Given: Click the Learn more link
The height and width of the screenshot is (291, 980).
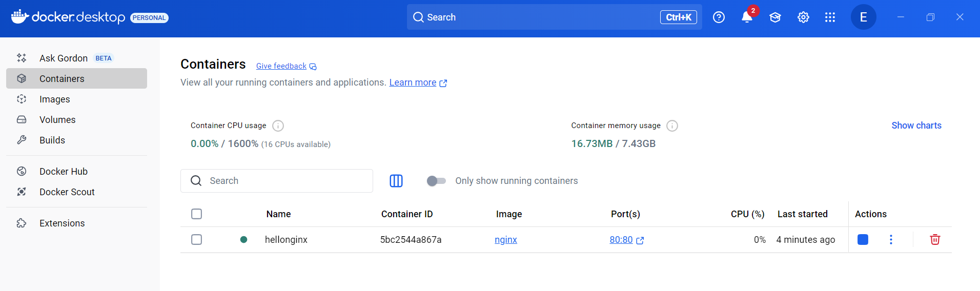Looking at the screenshot, I should pos(413,82).
